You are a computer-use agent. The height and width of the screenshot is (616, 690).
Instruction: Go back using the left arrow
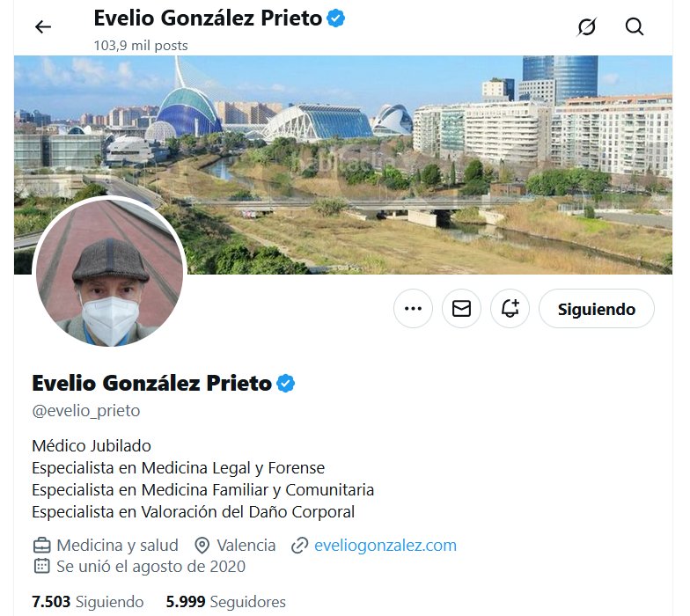pyautogui.click(x=43, y=27)
